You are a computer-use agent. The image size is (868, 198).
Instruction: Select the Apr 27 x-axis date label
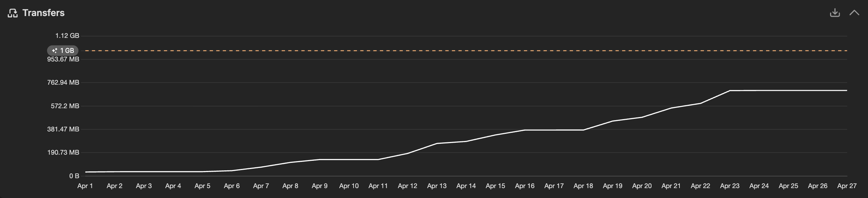coord(847,186)
